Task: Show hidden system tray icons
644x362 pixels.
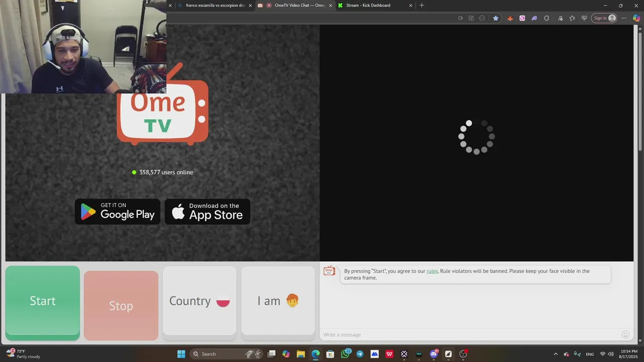Action: pyautogui.click(x=555, y=354)
